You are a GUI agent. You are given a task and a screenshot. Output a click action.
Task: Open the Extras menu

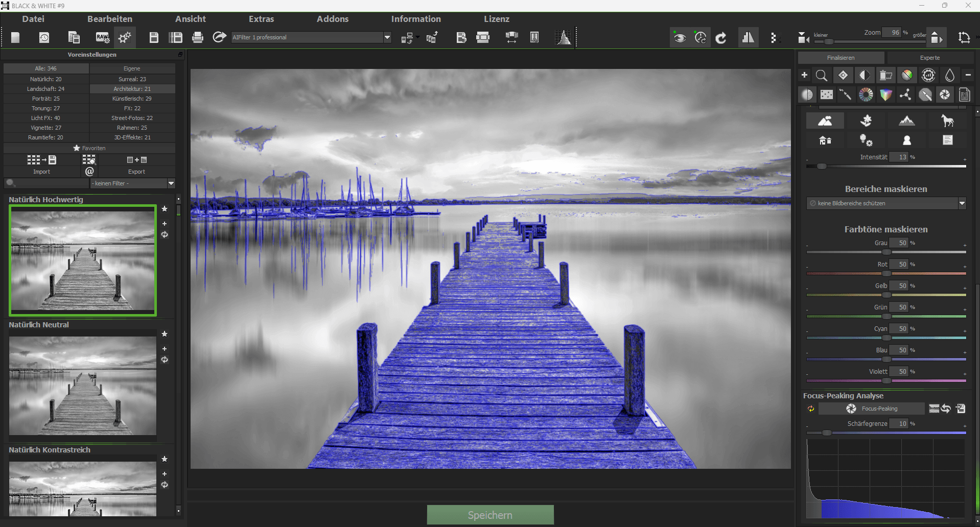262,19
